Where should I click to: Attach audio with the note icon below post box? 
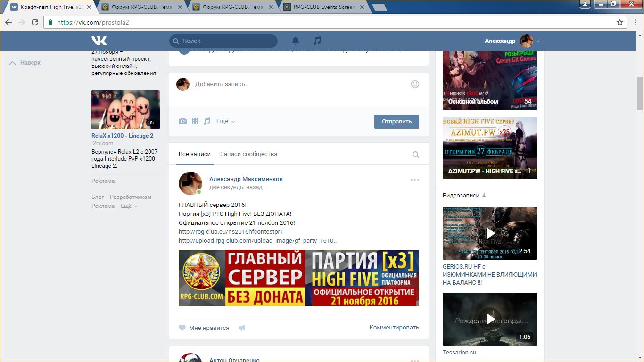[207, 121]
